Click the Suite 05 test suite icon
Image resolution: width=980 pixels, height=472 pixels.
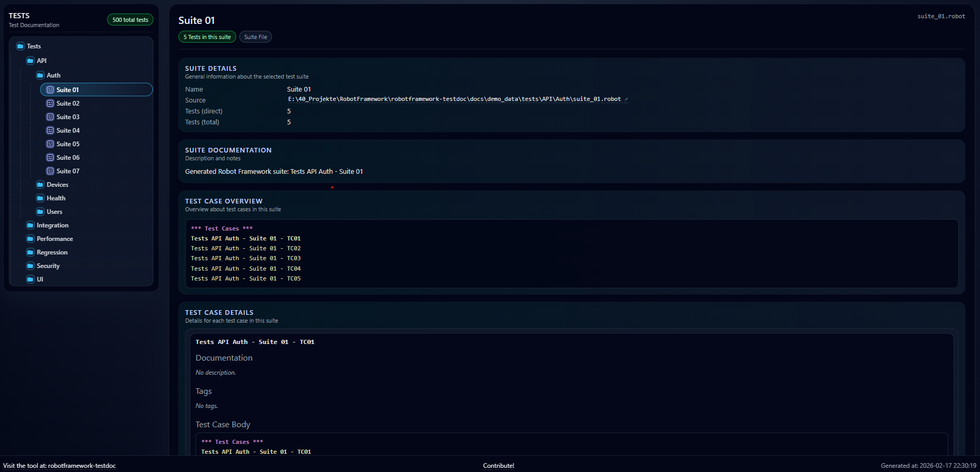(50, 144)
